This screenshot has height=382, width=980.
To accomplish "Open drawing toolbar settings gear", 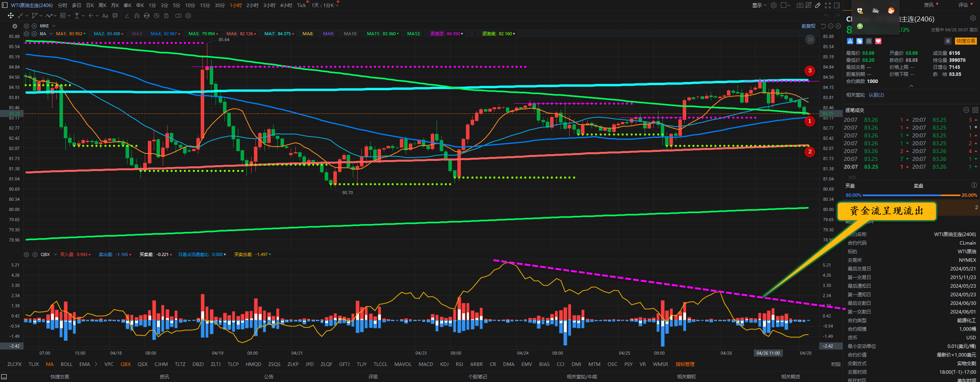I will click(x=188, y=16).
